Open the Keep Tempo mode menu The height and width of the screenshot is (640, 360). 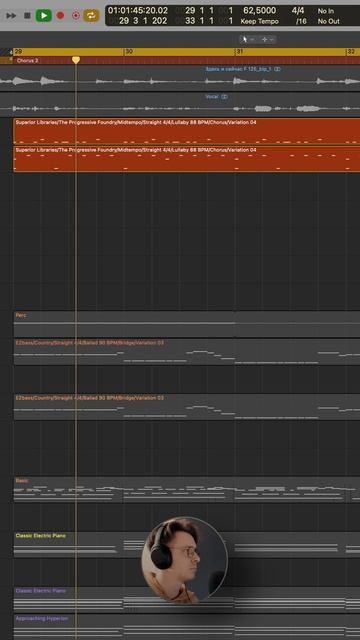260,21
